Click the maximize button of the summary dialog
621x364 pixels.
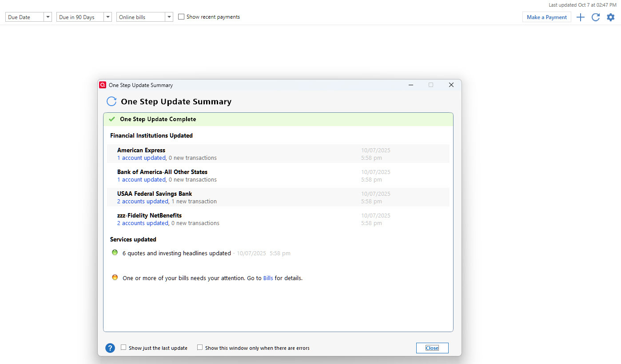431,85
